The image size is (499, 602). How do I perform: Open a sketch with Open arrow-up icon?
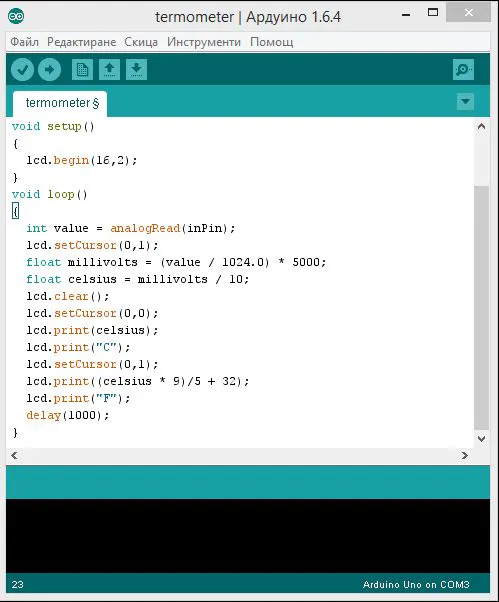pos(109,70)
